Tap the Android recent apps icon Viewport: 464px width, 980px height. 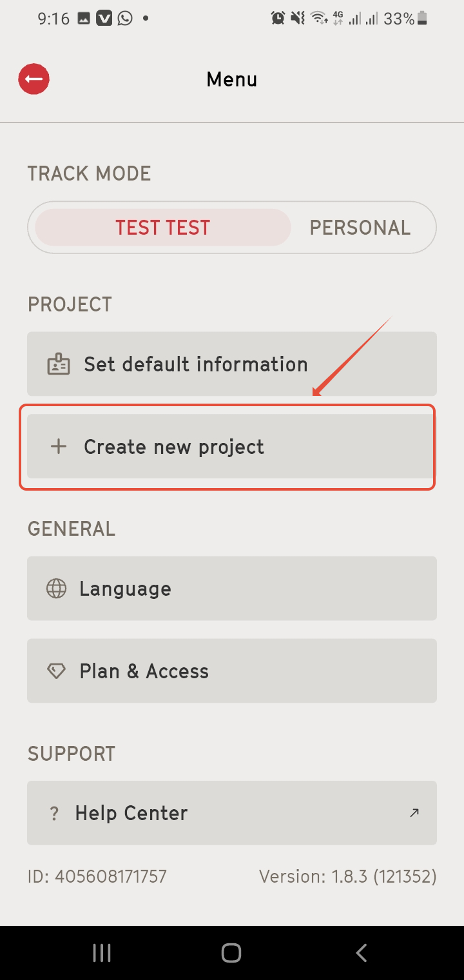(x=102, y=953)
